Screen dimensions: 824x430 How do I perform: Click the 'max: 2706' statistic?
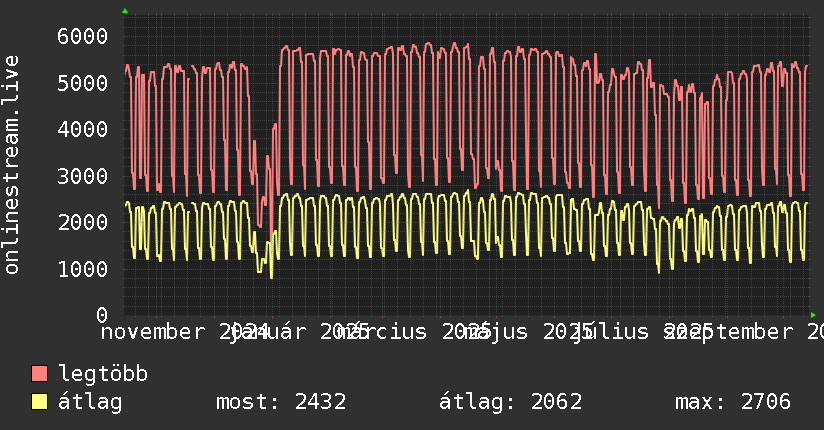click(733, 402)
